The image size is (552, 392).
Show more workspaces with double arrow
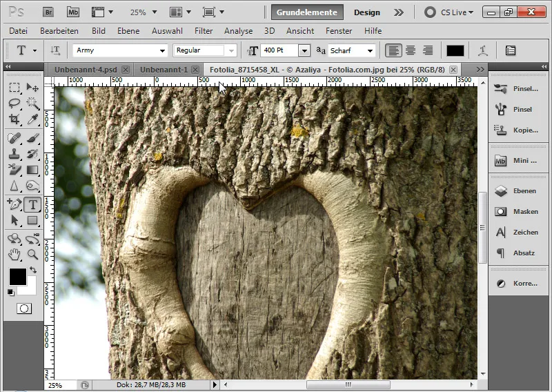pyautogui.click(x=399, y=12)
